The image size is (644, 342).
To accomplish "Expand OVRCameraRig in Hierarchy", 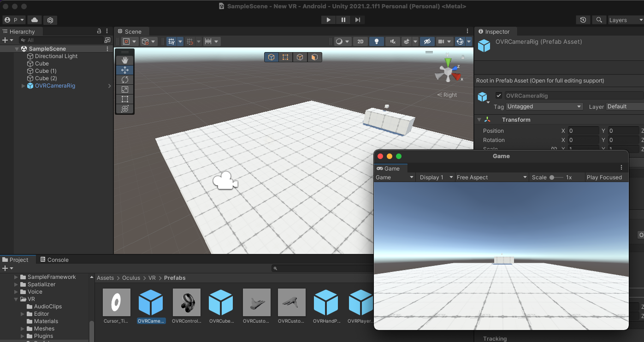I will coord(24,86).
